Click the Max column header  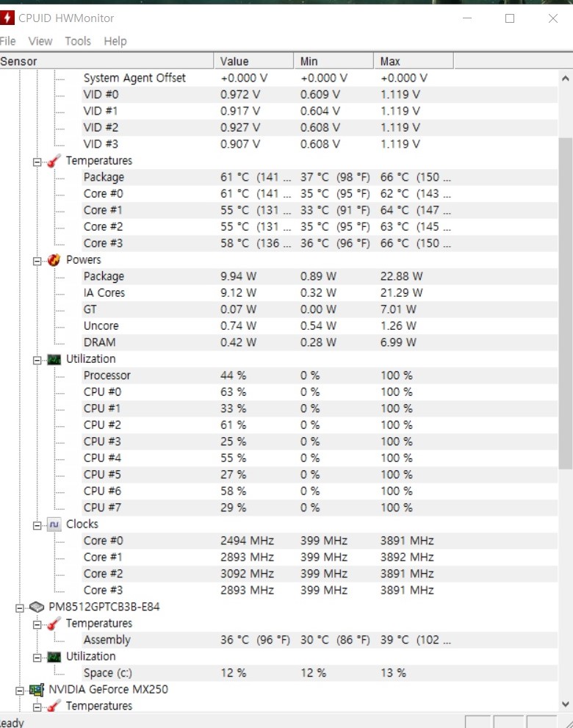pyautogui.click(x=391, y=61)
